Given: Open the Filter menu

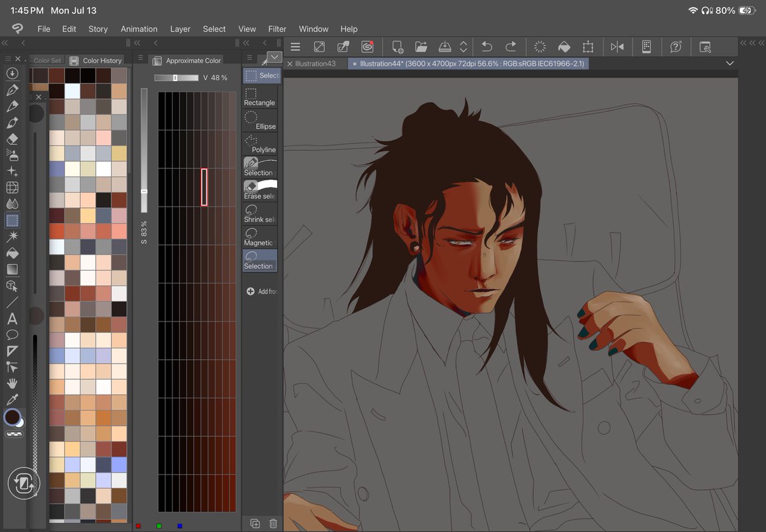Looking at the screenshot, I should click(x=277, y=29).
